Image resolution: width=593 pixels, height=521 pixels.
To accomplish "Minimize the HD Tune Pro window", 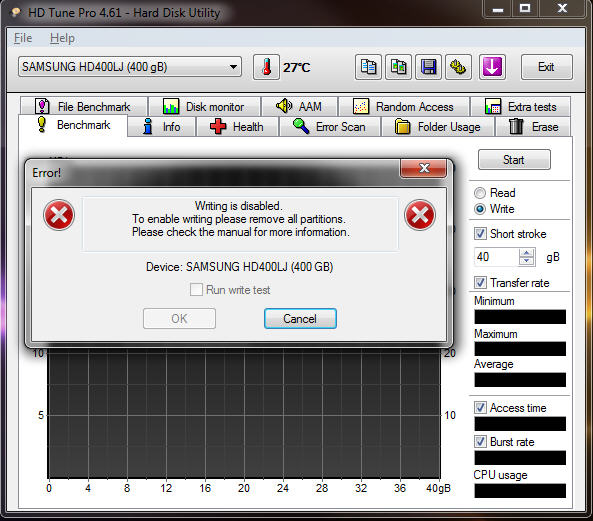I will (x=498, y=8).
